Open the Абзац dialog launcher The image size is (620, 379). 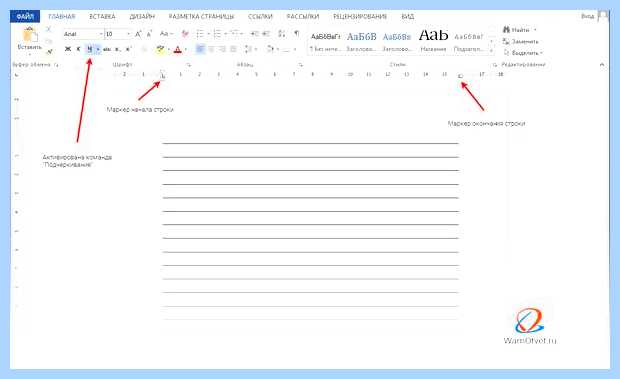[301, 65]
